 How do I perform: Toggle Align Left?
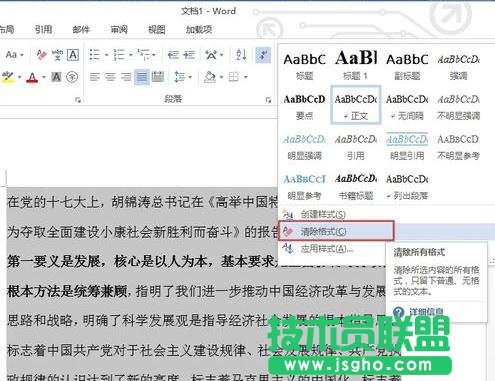[x=95, y=77]
